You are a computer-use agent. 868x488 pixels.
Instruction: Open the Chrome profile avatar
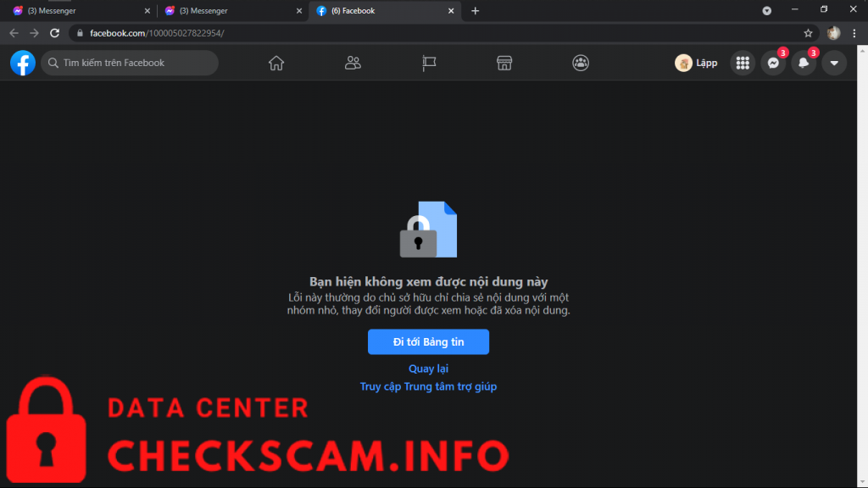834,33
